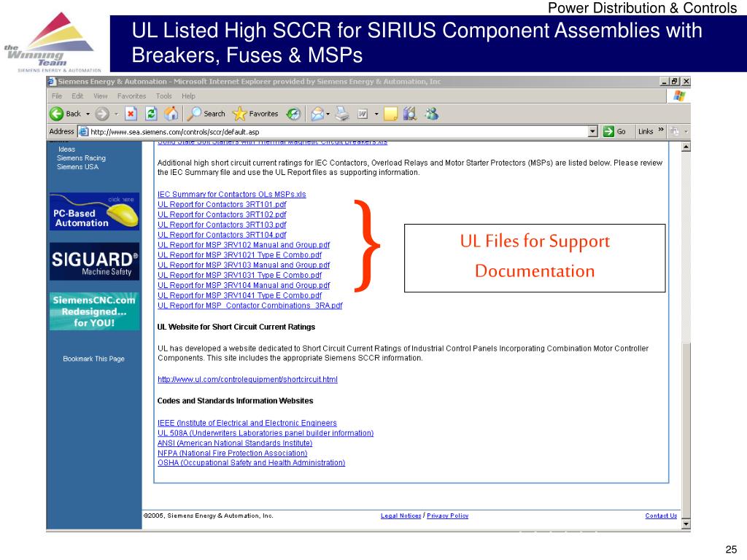This screenshot has height=560, width=747.
Task: Click the greyed Forward navigation arrow
Action: pos(102,114)
